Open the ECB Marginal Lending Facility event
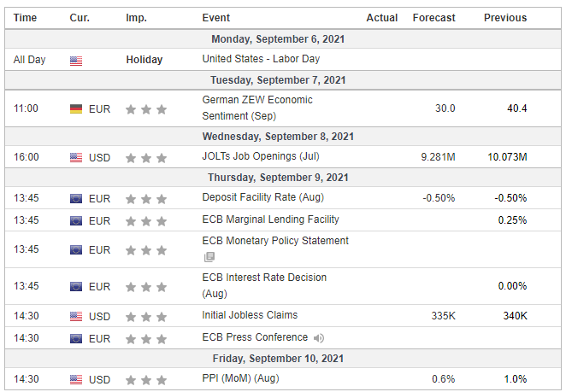The width and height of the screenshot is (566, 392). click(x=270, y=219)
